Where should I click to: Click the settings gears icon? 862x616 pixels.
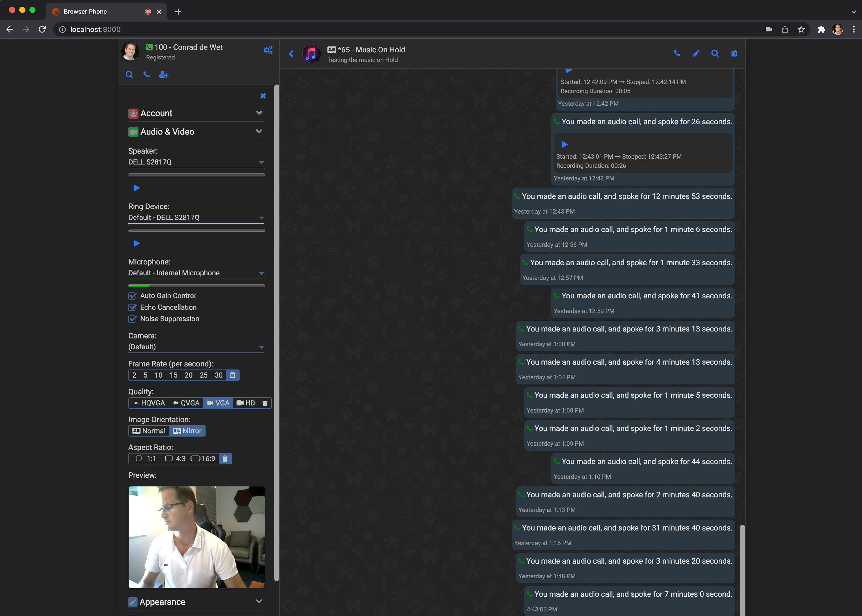[x=268, y=50]
